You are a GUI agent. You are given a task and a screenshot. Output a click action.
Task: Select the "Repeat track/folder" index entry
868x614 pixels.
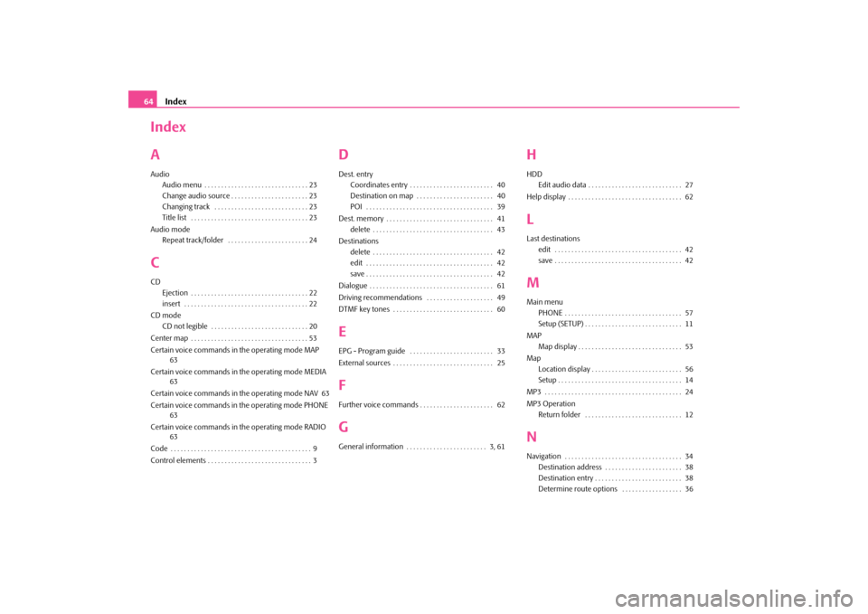[193, 241]
